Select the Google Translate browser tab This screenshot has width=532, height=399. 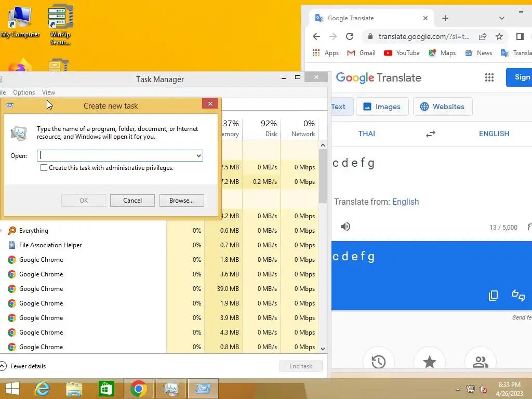coord(370,18)
